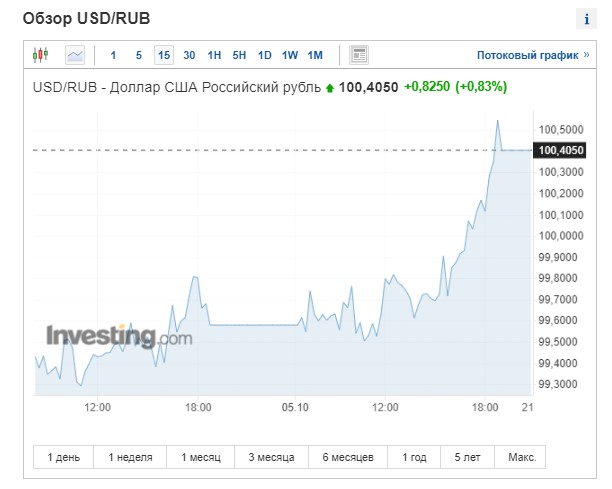Show the 1 день time range
Image resolution: width=612 pixels, height=489 pixels.
click(x=64, y=457)
